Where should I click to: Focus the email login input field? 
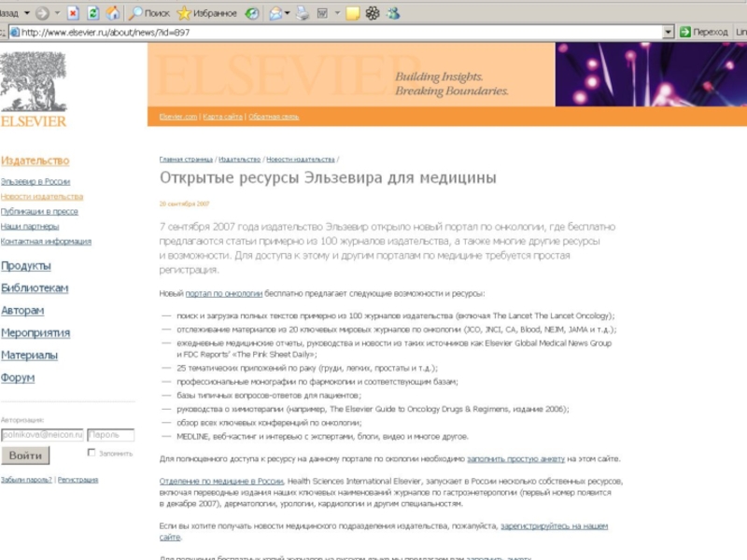tap(42, 435)
